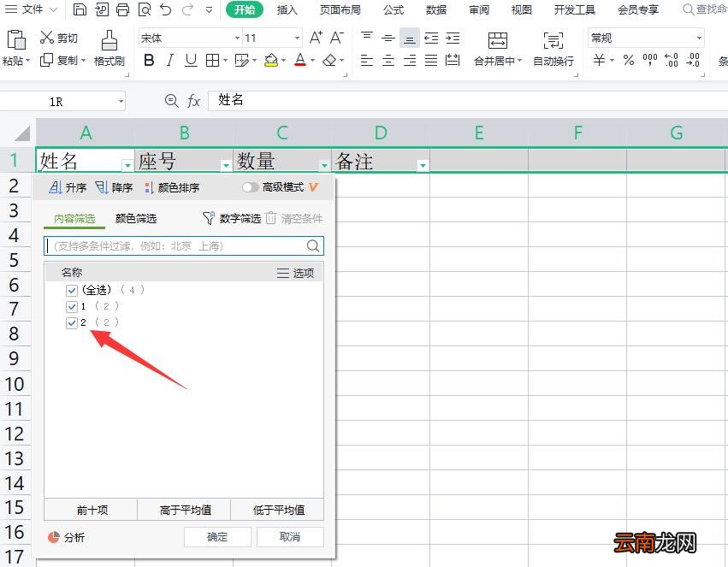Click the formula bar showing 姓名

[x=468, y=100]
